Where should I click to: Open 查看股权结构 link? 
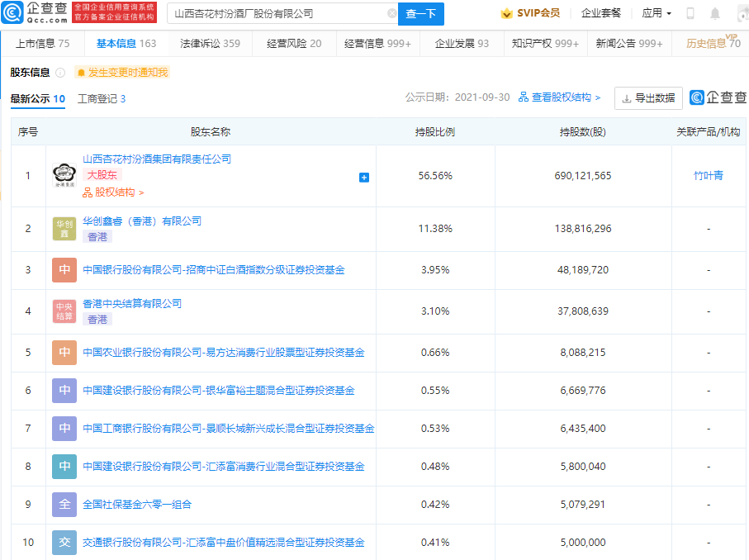(x=560, y=97)
